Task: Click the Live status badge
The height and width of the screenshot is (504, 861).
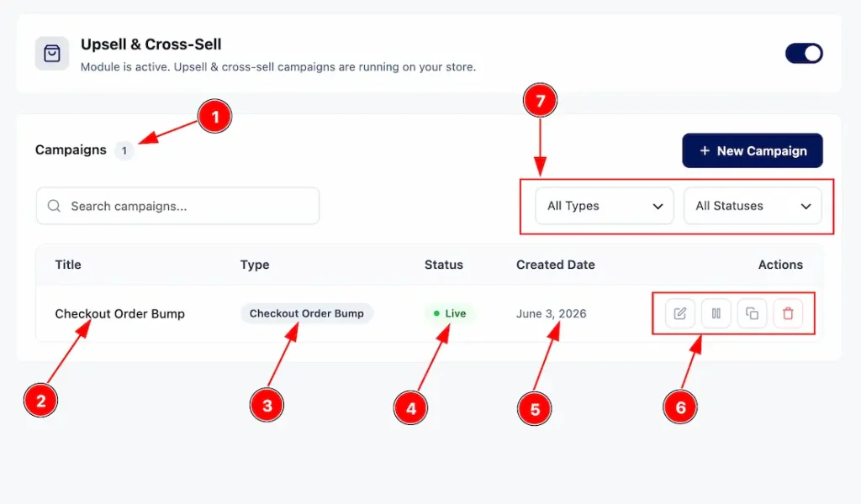Action: click(x=449, y=313)
